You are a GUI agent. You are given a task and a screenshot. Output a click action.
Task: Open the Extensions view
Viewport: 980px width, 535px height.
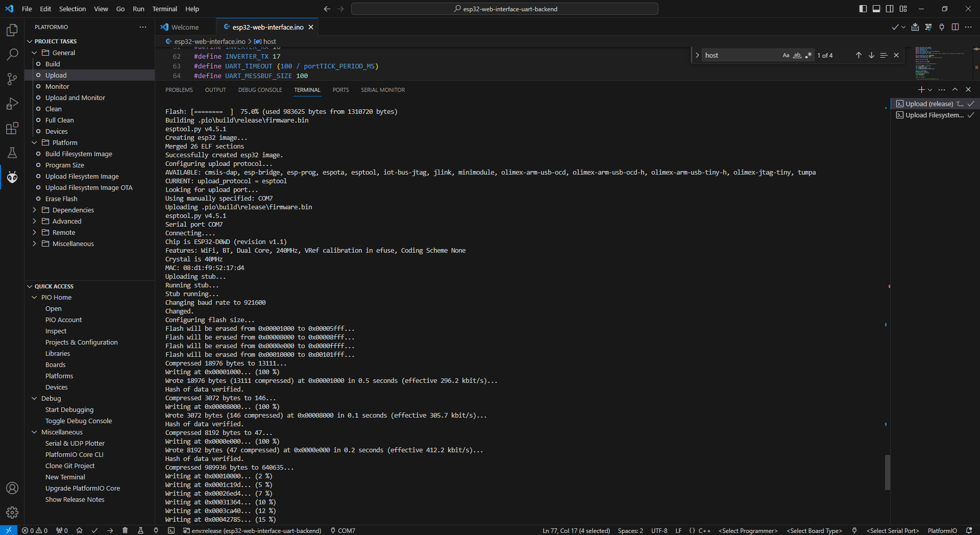coord(12,128)
